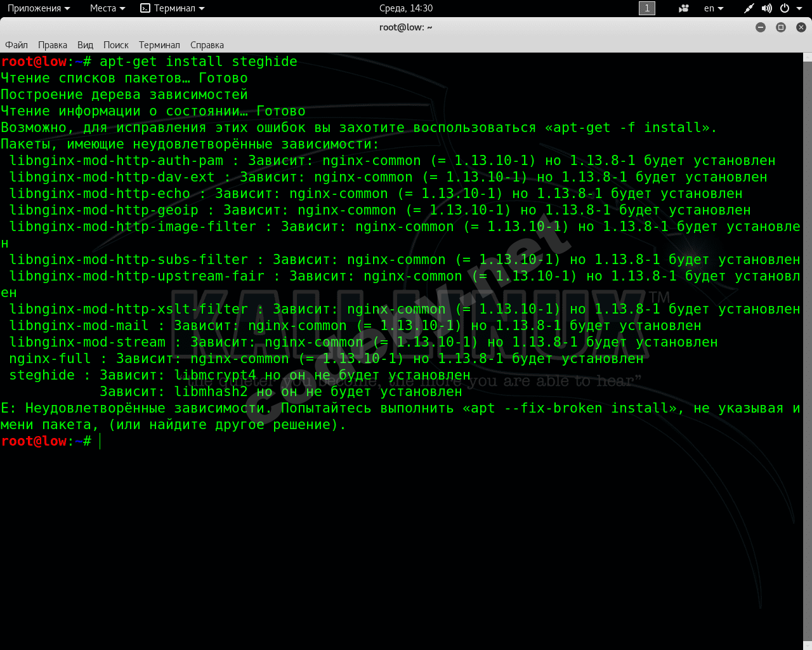Click the terminal vertical scrollbar
This screenshot has height=650, width=812.
tap(807, 350)
